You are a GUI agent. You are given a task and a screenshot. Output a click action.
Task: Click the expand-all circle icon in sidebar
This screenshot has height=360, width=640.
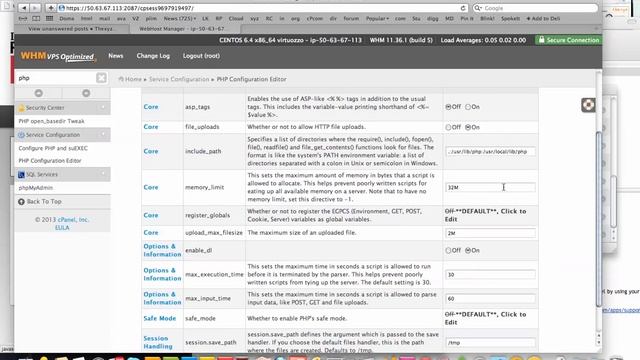(x=86, y=93)
